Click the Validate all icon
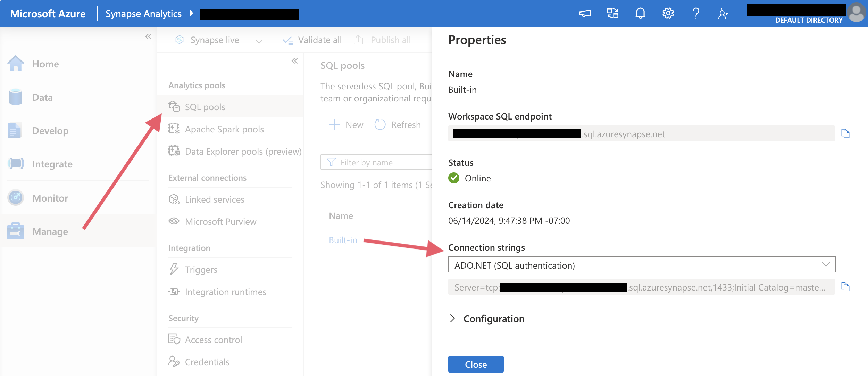The image size is (868, 376). (x=287, y=40)
